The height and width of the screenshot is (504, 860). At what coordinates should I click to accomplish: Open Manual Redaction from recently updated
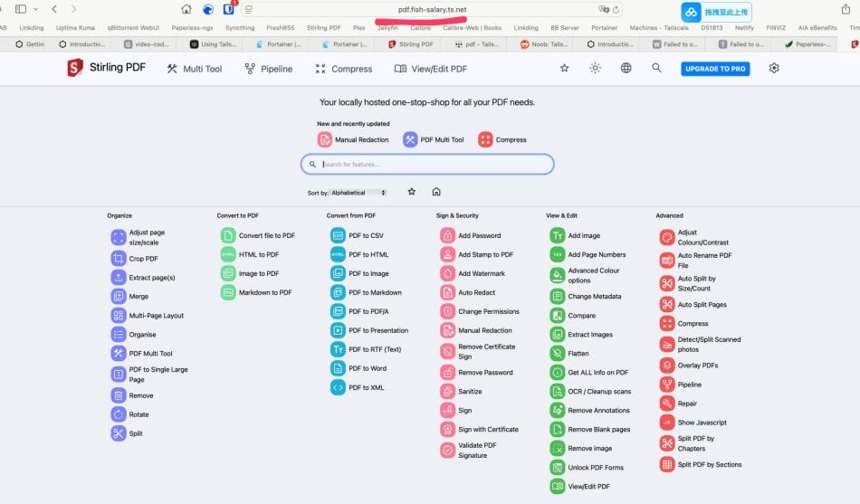[353, 140]
